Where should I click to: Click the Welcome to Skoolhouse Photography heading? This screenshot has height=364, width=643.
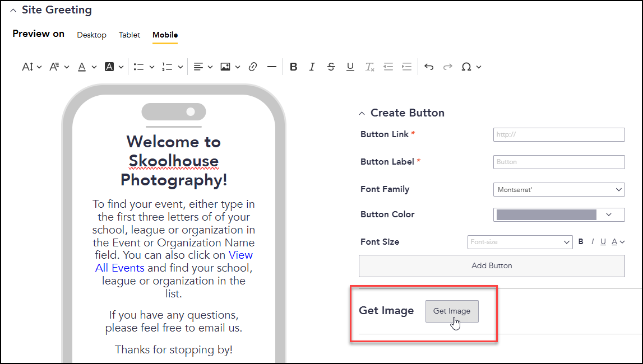click(174, 161)
